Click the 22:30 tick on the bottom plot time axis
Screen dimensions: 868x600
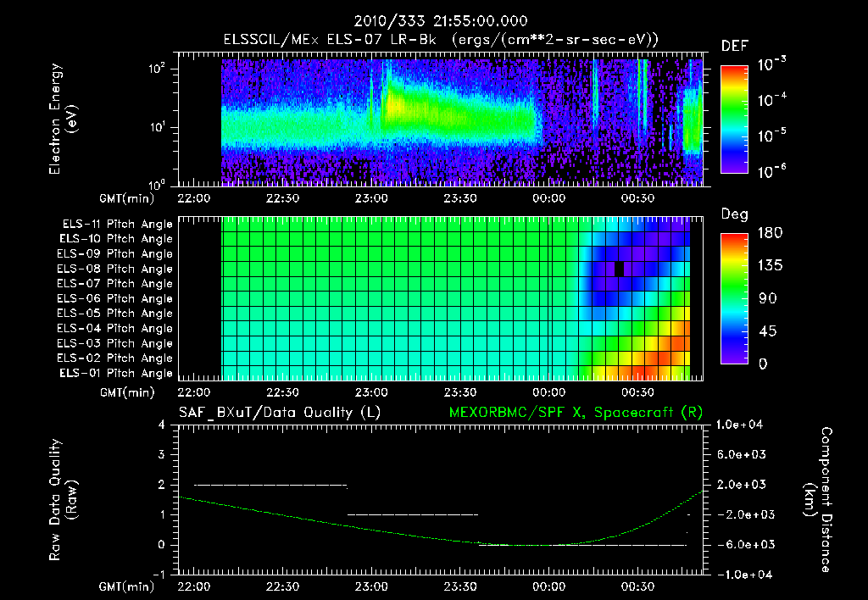[283, 586]
